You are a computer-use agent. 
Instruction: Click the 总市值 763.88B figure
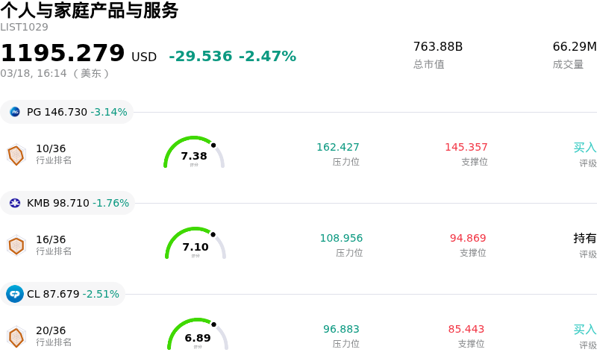[x=438, y=47]
